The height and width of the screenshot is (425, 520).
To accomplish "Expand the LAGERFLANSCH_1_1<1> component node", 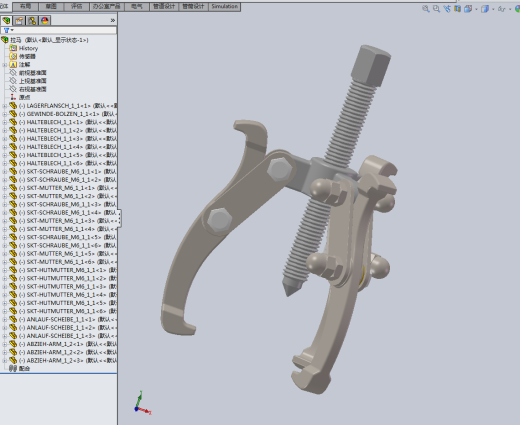I will tap(4, 106).
